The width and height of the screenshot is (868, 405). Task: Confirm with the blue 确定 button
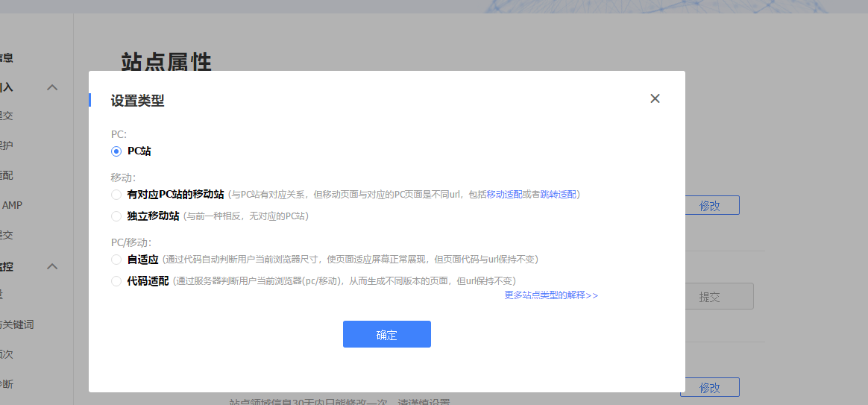pos(386,334)
